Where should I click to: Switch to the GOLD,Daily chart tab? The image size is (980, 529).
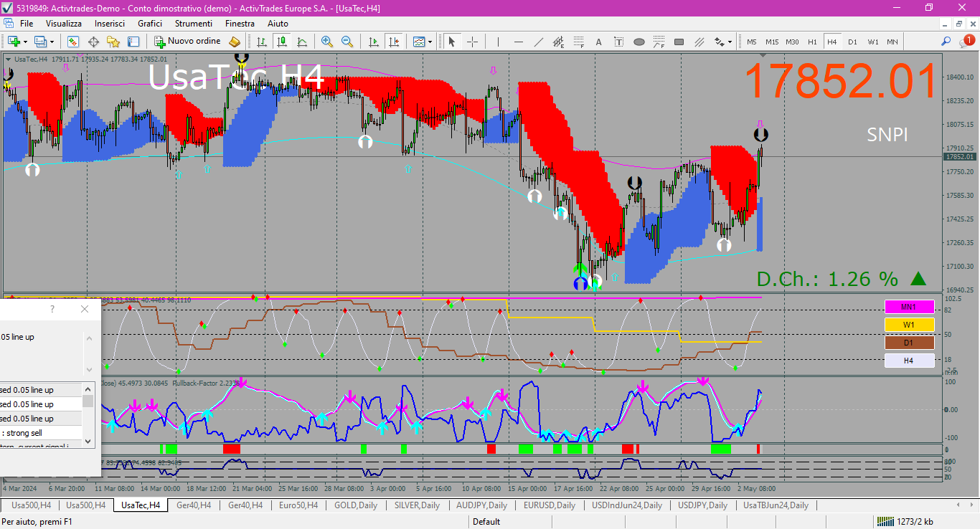click(356, 505)
